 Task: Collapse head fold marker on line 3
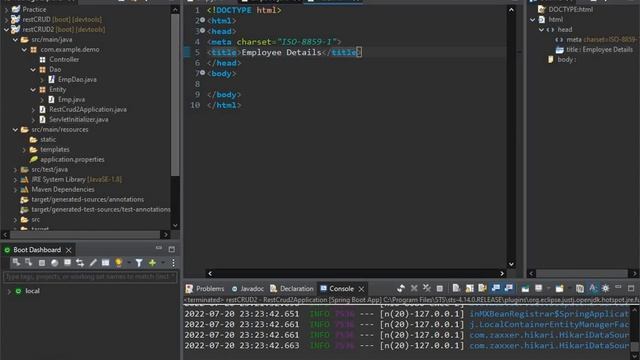pyautogui.click(x=202, y=31)
